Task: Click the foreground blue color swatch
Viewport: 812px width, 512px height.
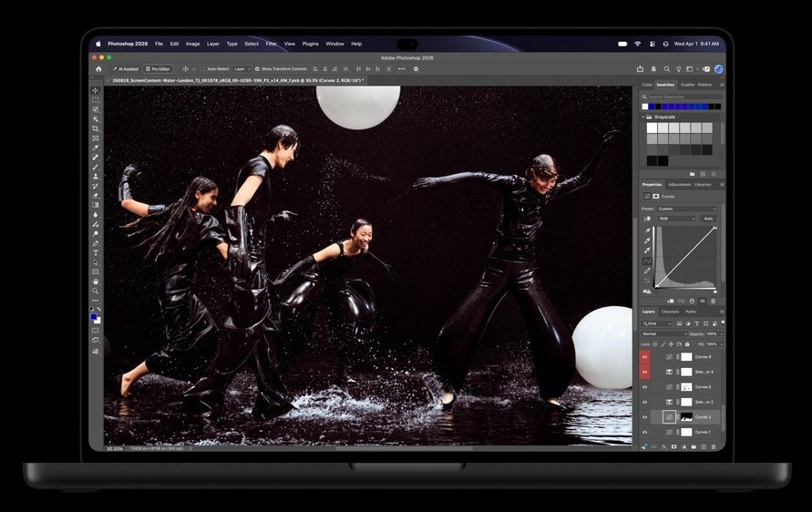Action: tap(94, 317)
